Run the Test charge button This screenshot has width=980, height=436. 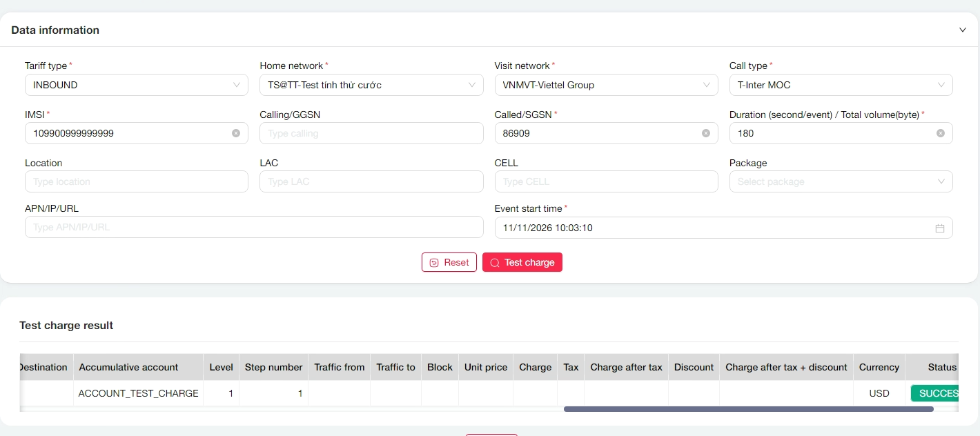click(522, 262)
